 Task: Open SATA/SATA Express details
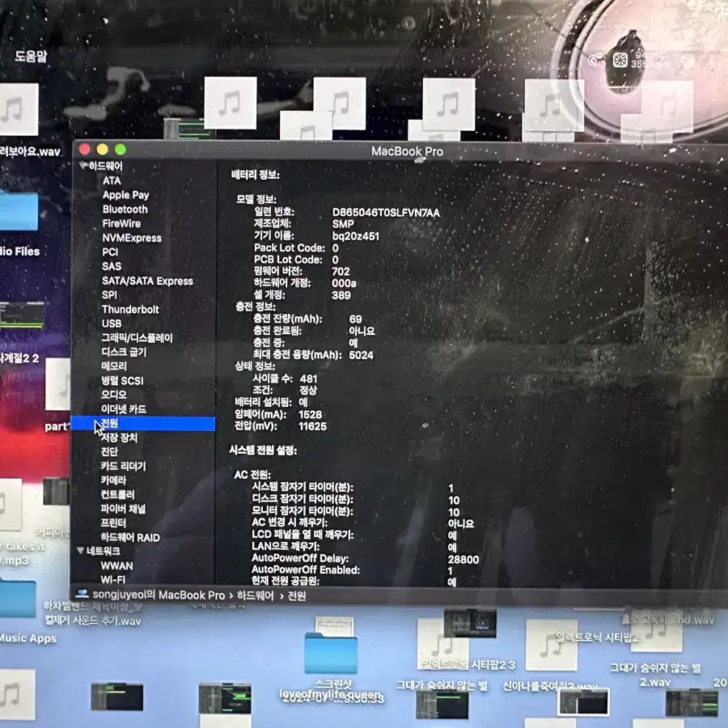148,281
